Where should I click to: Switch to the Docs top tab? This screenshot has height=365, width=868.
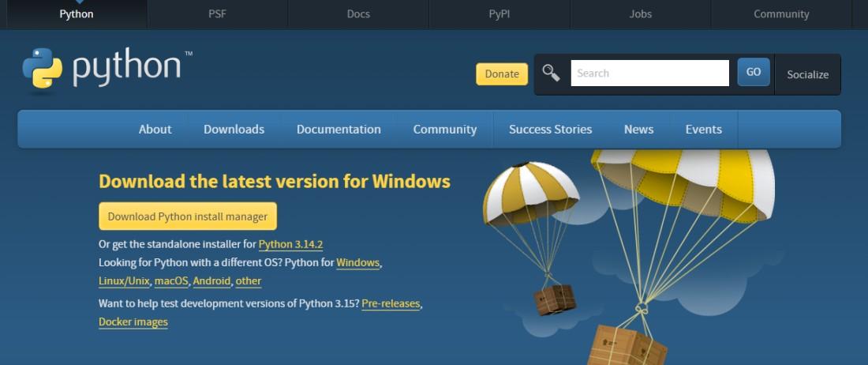click(x=358, y=14)
